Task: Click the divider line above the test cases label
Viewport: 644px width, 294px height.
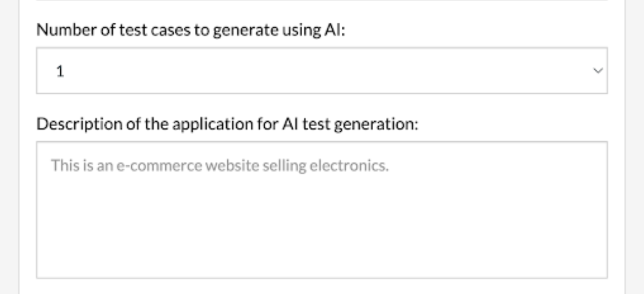Action: pos(321,1)
